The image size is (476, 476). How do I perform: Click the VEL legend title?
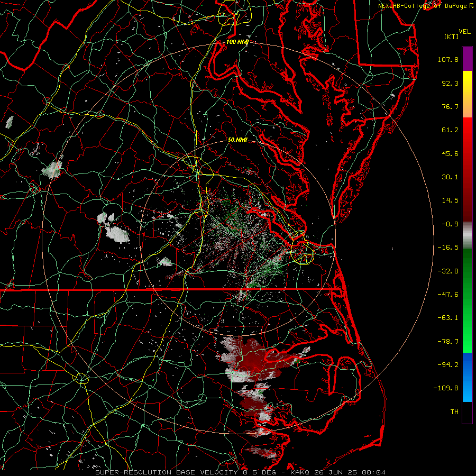click(464, 32)
